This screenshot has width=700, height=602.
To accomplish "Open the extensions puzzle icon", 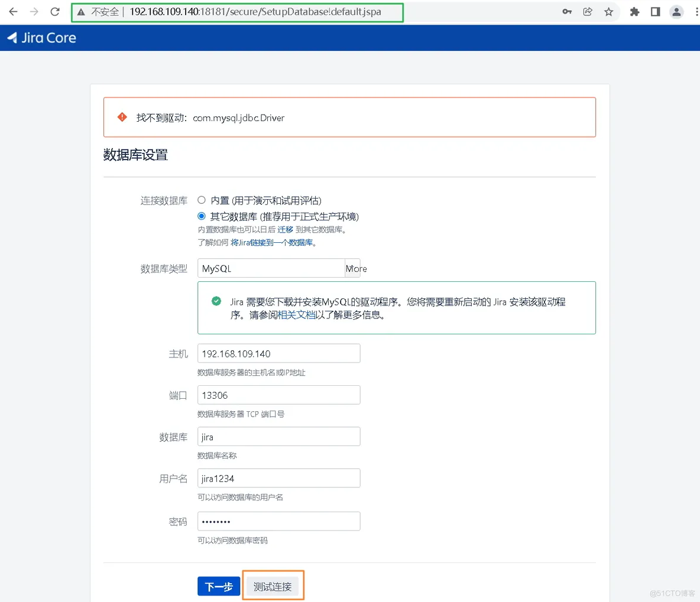I will tap(634, 12).
